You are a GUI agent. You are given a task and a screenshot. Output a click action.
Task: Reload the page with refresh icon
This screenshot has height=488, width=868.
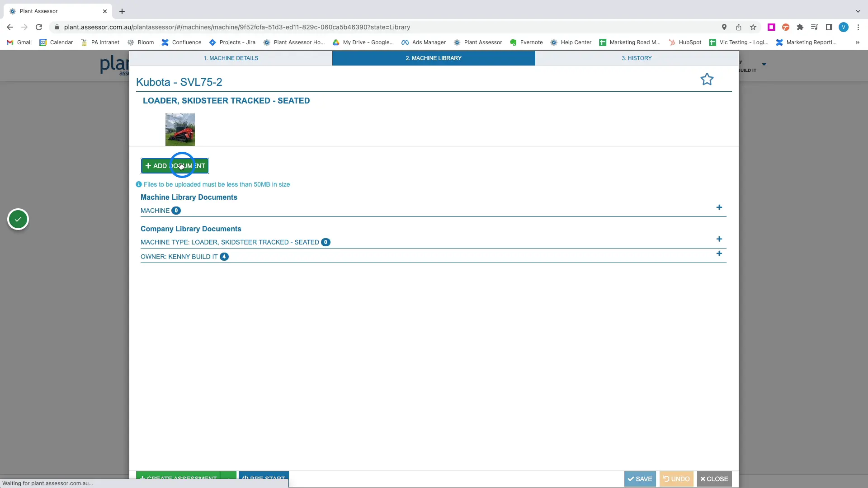click(x=39, y=27)
